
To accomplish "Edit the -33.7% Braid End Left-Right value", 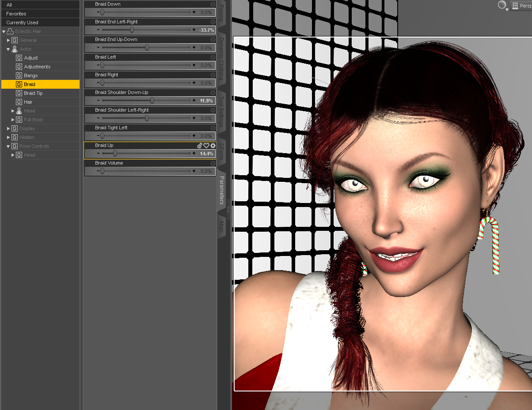I will pyautogui.click(x=206, y=30).
